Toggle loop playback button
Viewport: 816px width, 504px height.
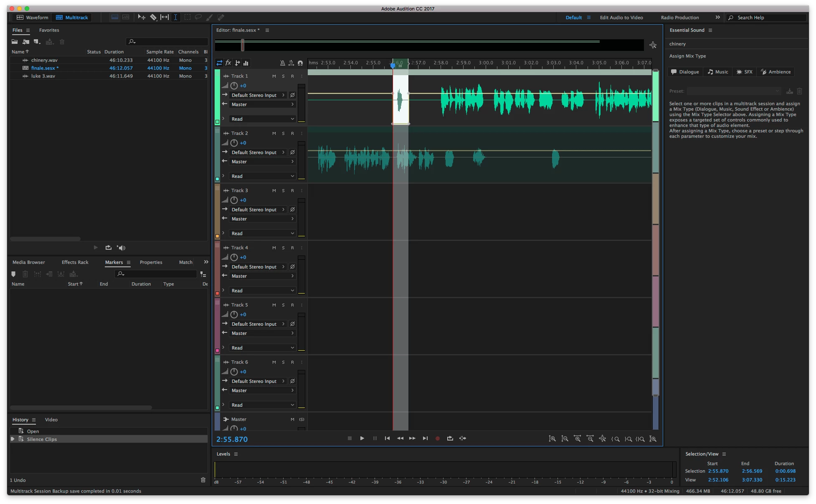(450, 438)
